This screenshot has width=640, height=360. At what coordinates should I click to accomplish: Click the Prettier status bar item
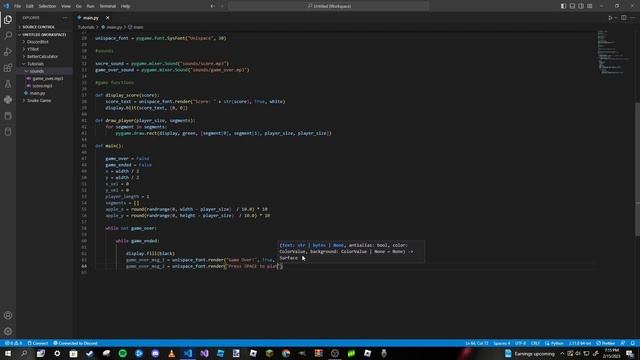[606, 343]
